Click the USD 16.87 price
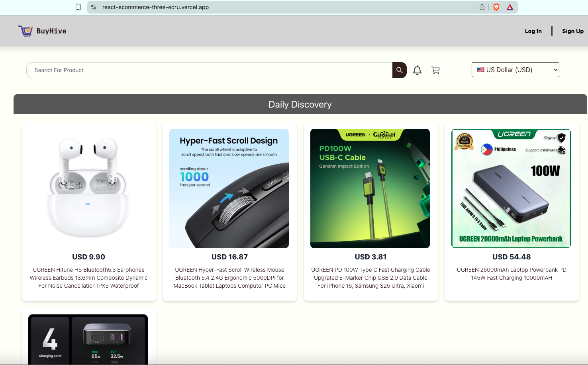 tap(230, 257)
